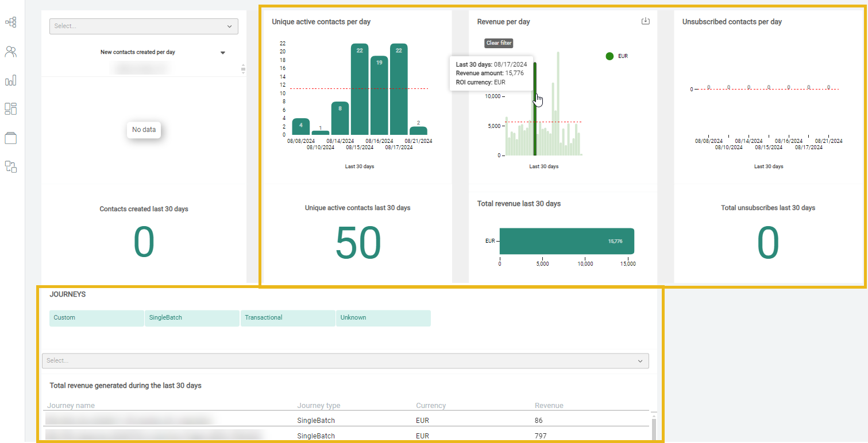868x443 pixels.
Task: Open the journey tree icon in sidebar
Action: [x=11, y=22]
